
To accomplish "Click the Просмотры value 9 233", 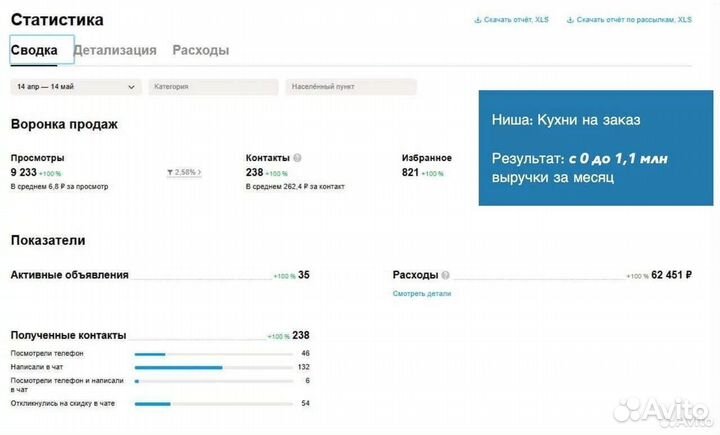I will [23, 172].
